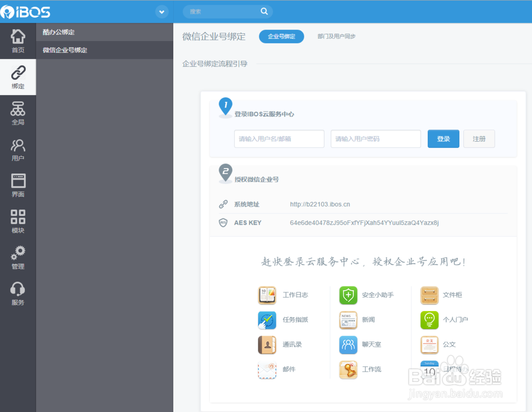Click the calendar icon showing 10
Screen dimensions: 532x412
coord(429,369)
